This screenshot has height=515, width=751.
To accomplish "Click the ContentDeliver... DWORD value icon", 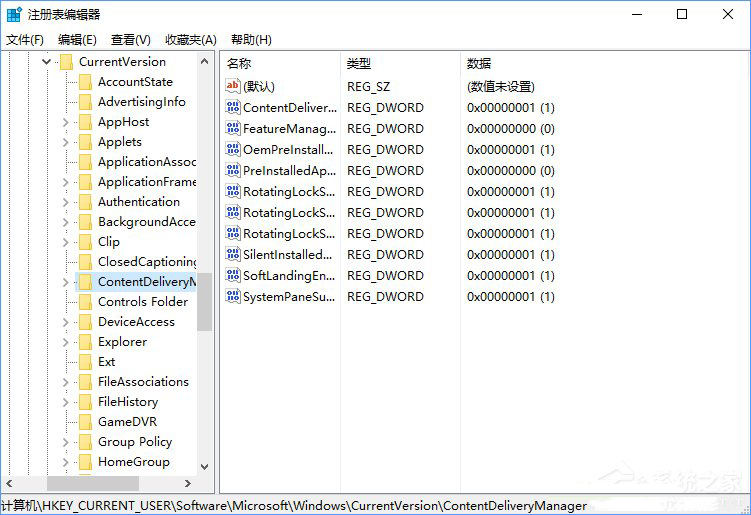I will (x=233, y=107).
